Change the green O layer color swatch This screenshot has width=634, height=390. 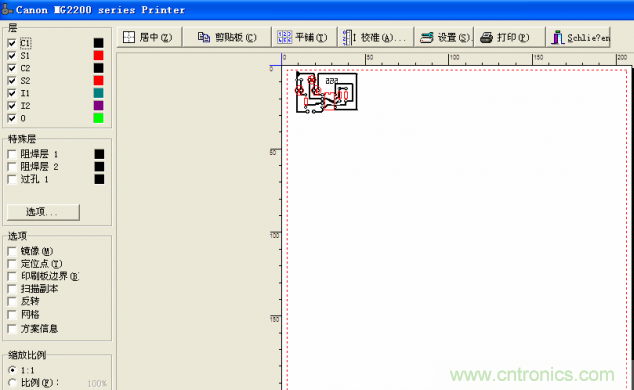[98, 118]
